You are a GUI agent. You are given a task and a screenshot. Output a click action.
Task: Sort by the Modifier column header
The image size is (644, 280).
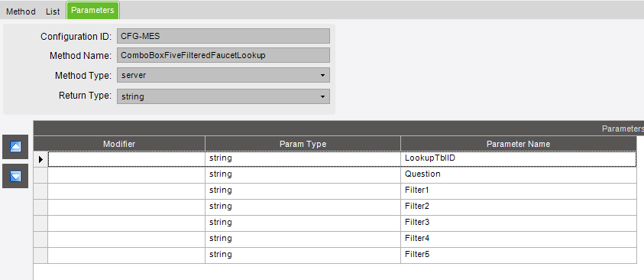click(x=119, y=144)
